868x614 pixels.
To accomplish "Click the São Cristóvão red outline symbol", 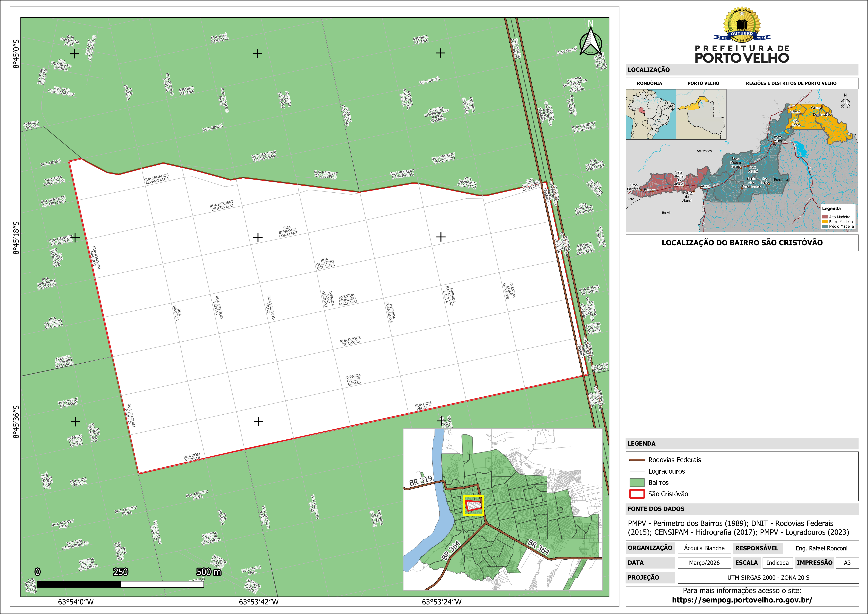I will (x=637, y=494).
